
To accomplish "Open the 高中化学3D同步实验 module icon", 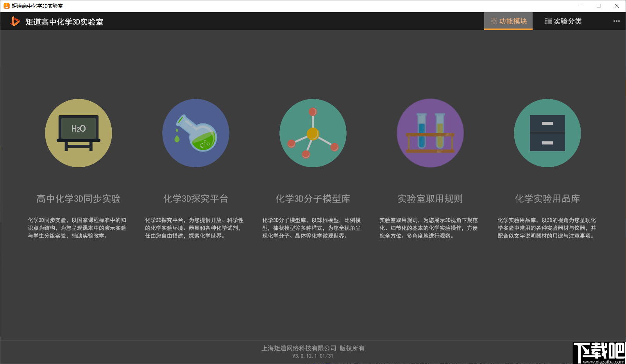I will click(x=79, y=133).
